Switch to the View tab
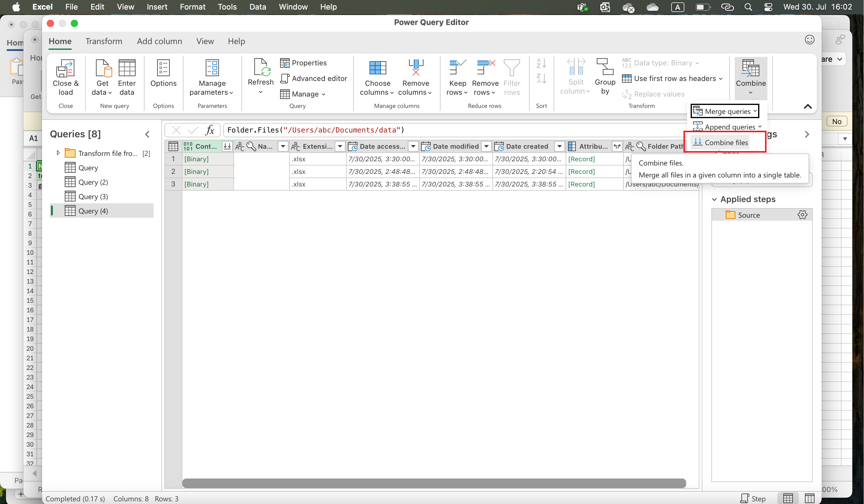This screenshot has width=864, height=504. click(x=205, y=41)
